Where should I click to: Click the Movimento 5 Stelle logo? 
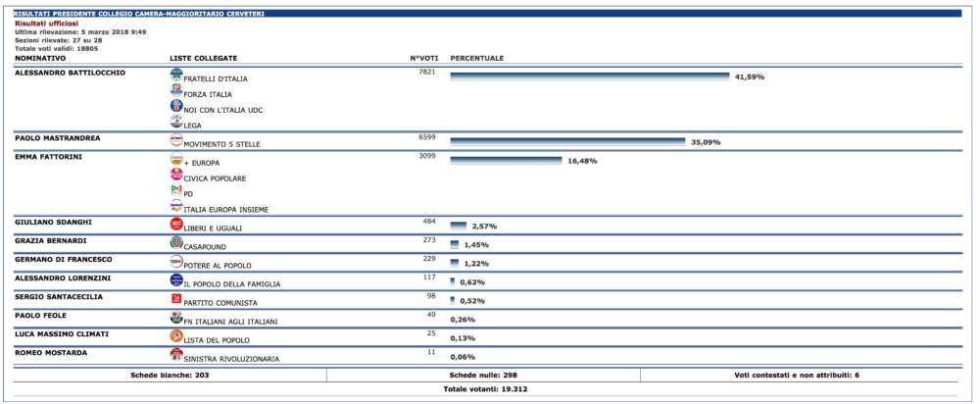(176, 141)
